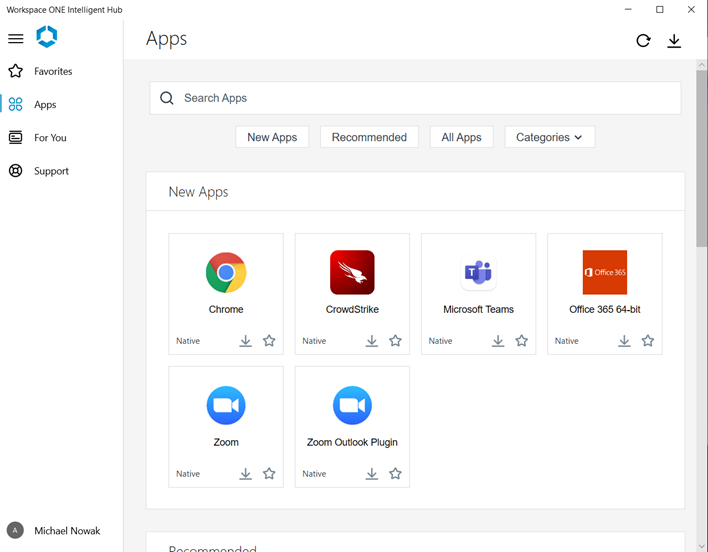Click the Support lifebuoy icon
This screenshot has width=708, height=552.
pyautogui.click(x=15, y=171)
